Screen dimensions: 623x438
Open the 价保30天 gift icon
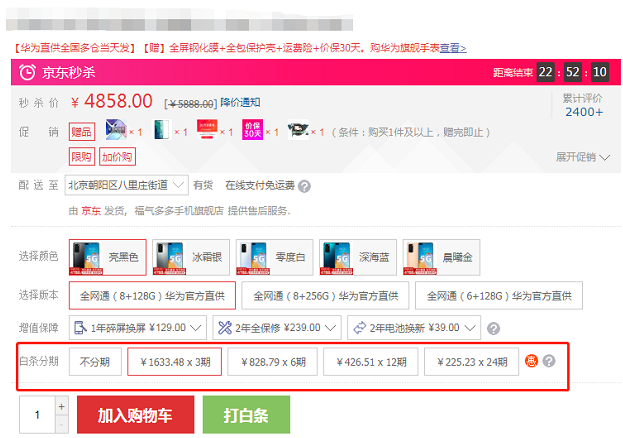[253, 130]
